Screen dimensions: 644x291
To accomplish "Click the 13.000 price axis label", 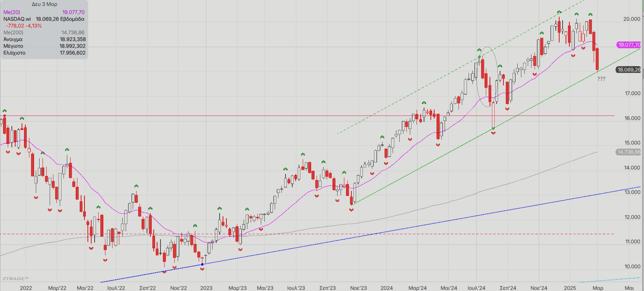I will (x=633, y=192).
